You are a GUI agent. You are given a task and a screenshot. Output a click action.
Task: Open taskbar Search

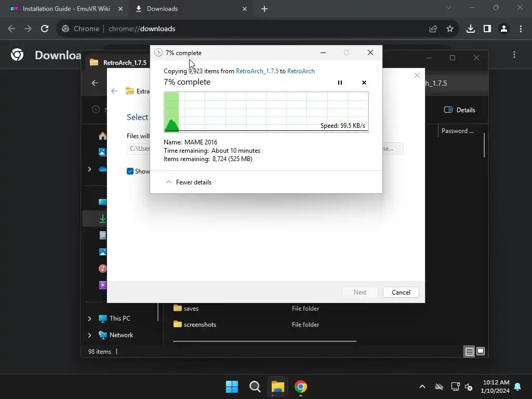pyautogui.click(x=255, y=387)
